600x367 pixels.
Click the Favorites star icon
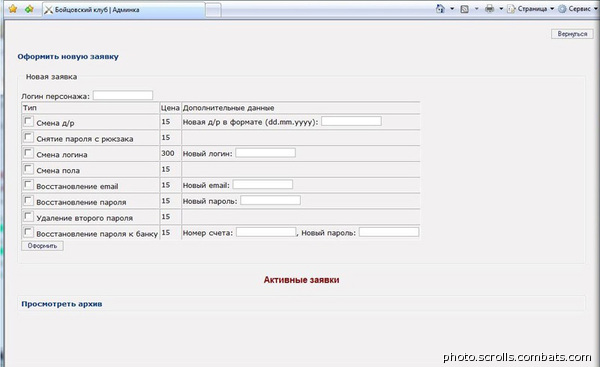point(13,9)
